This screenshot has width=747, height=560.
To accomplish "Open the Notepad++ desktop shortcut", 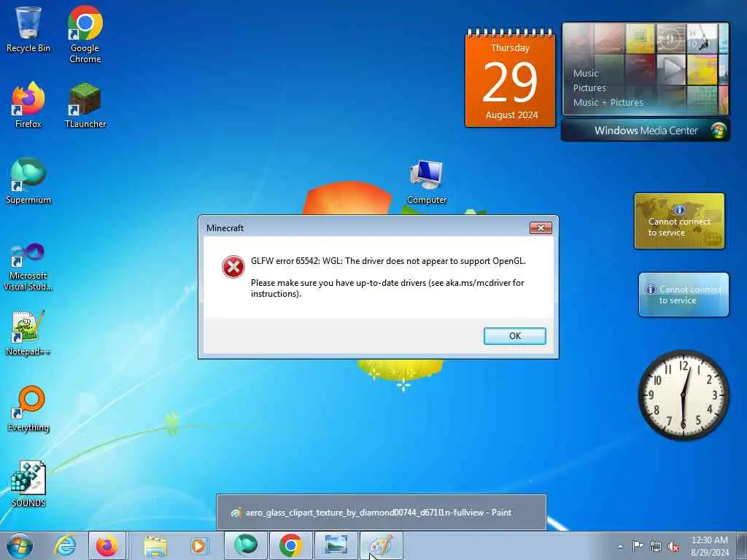I will point(28,332).
